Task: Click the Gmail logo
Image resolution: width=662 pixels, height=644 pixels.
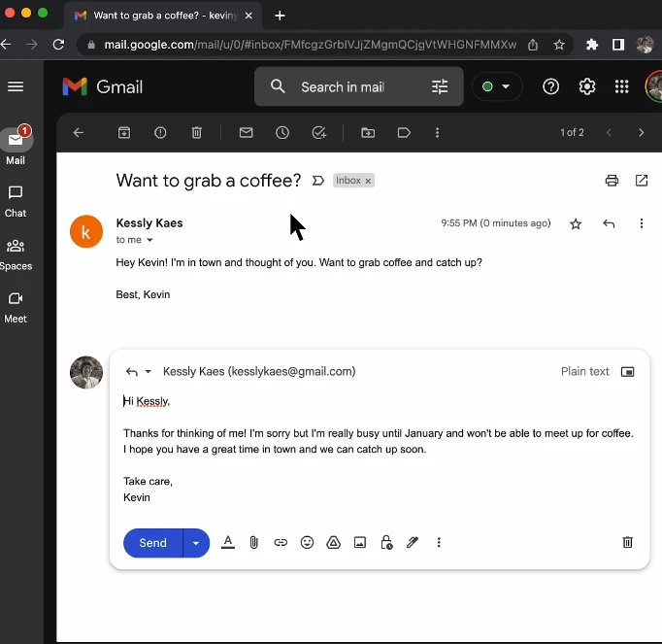Action: (103, 86)
